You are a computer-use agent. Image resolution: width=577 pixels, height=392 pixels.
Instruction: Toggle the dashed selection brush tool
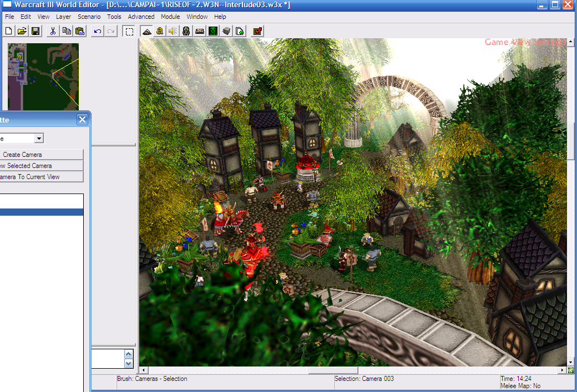(129, 31)
